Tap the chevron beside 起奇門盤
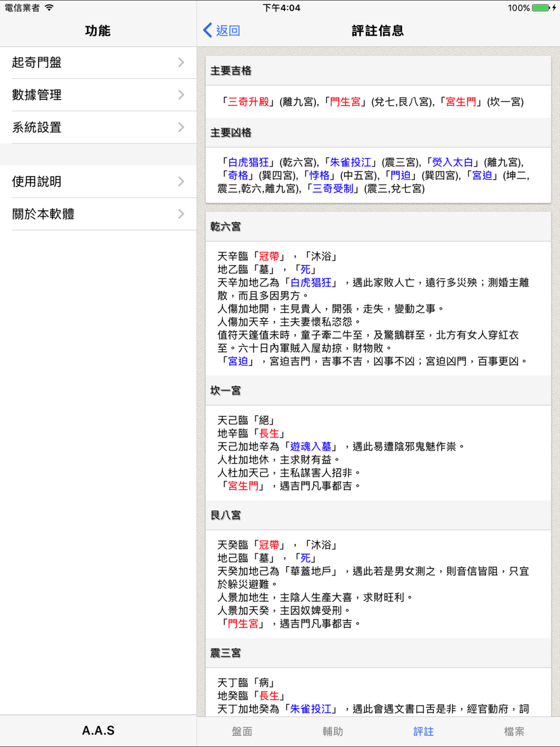The image size is (560, 747). pyautogui.click(x=181, y=63)
